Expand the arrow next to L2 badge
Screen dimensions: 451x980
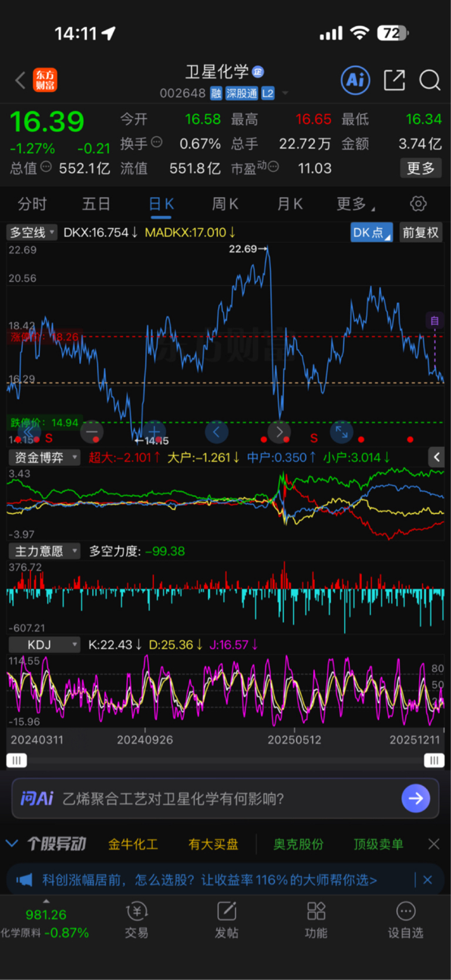285,93
